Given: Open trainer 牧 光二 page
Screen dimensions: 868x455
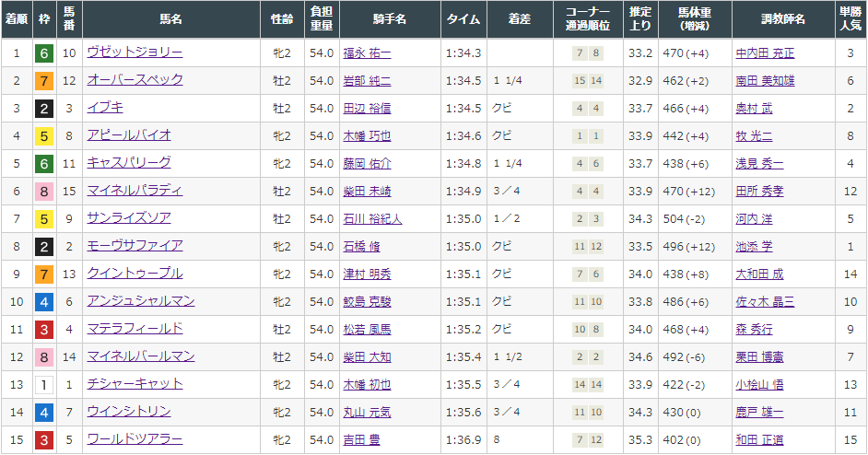Looking at the screenshot, I should pos(754,136).
